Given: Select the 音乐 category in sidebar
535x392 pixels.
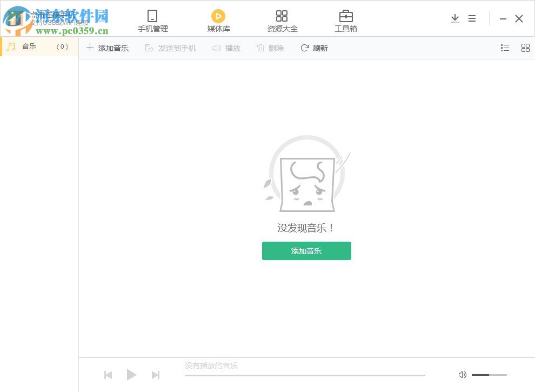Looking at the screenshot, I should point(30,46).
